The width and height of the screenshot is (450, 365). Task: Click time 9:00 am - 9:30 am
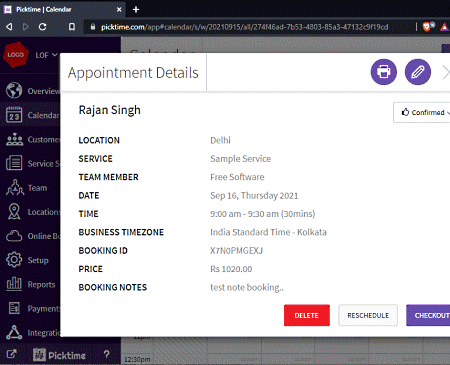[x=263, y=214]
